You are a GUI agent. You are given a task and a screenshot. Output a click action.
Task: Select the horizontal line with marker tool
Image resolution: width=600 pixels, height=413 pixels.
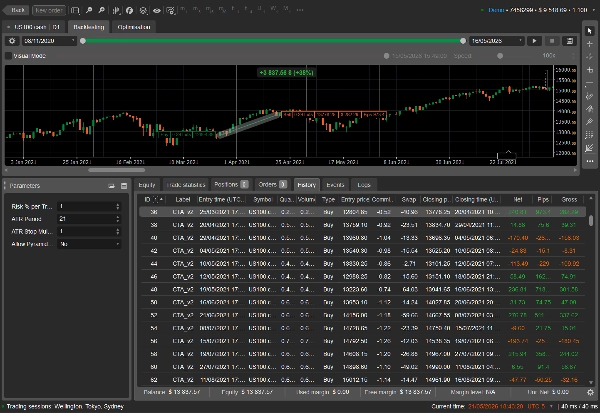[590, 70]
